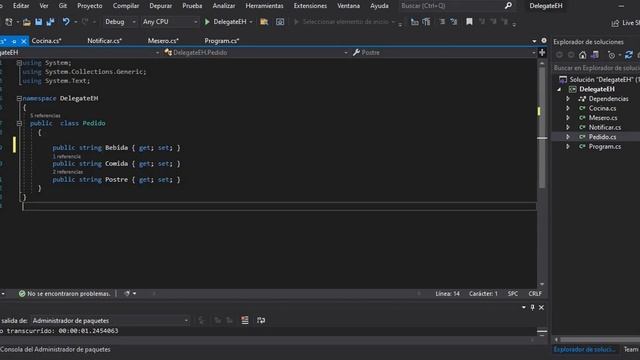This screenshot has width=640, height=360.
Task: Pin the active document tab
Action: (x=14, y=41)
